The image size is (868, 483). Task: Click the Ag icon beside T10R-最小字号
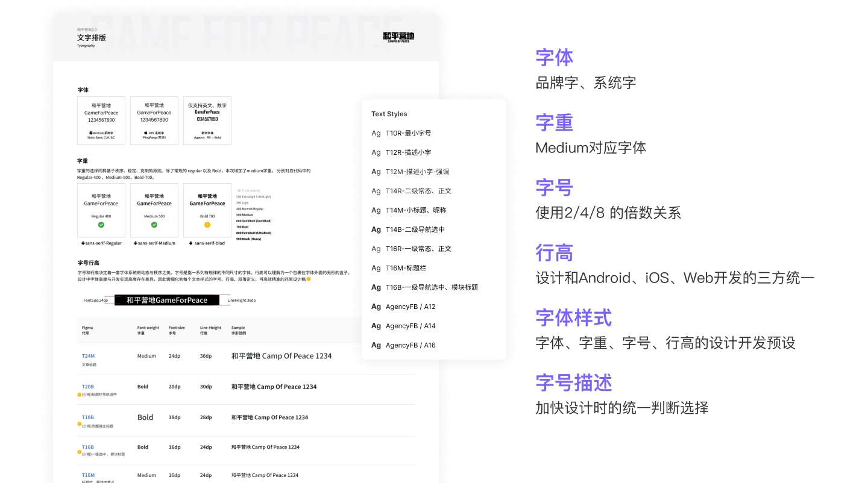coord(376,133)
